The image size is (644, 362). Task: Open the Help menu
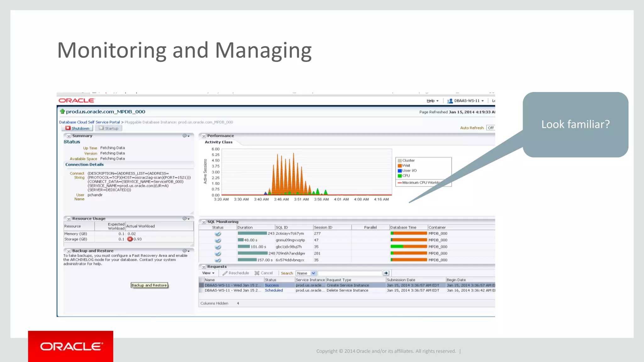[432, 101]
